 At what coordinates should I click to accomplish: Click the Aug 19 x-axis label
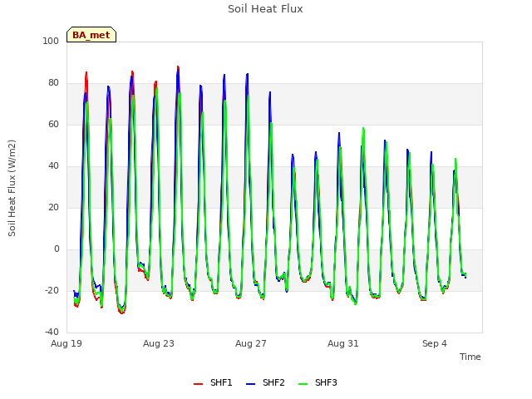pos(66,343)
